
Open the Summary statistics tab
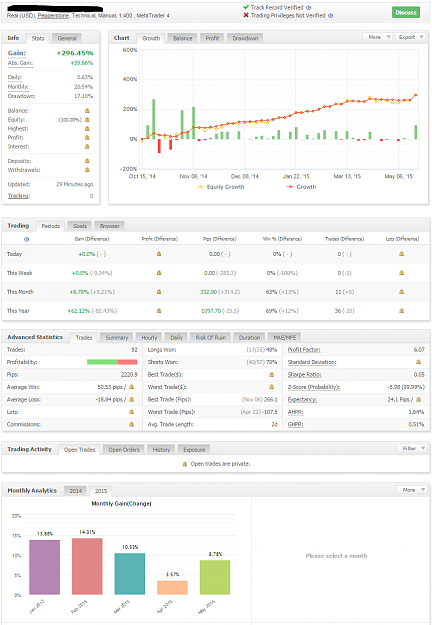pos(117,338)
